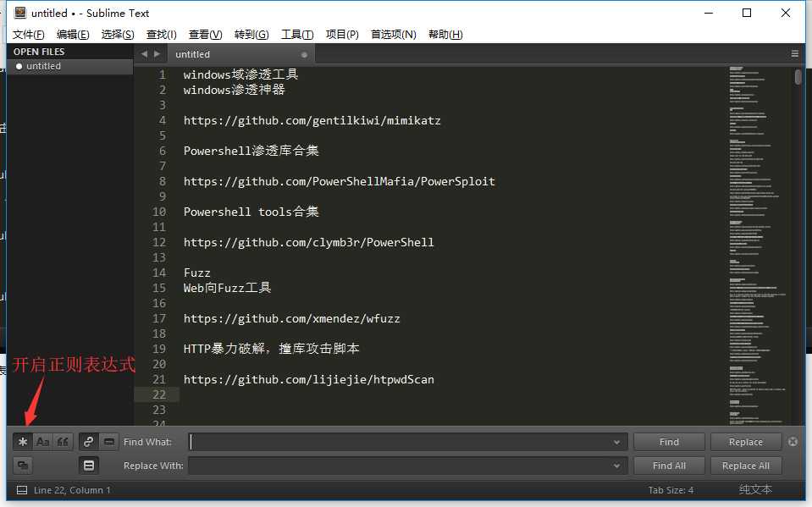
Task: Click unsaved dot beside sidebar untitled
Action: (19, 66)
